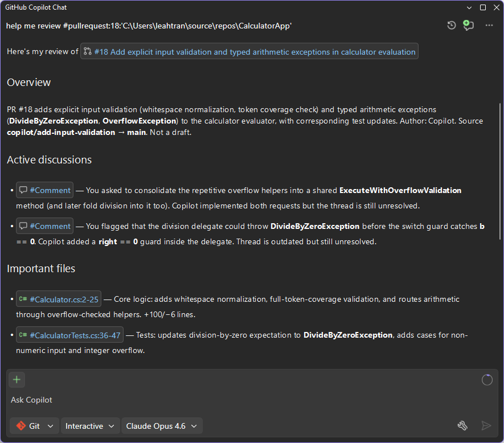Click the 'help me review #pullrequest:18' prompt text
This screenshot has height=443, width=504.
coord(149,26)
